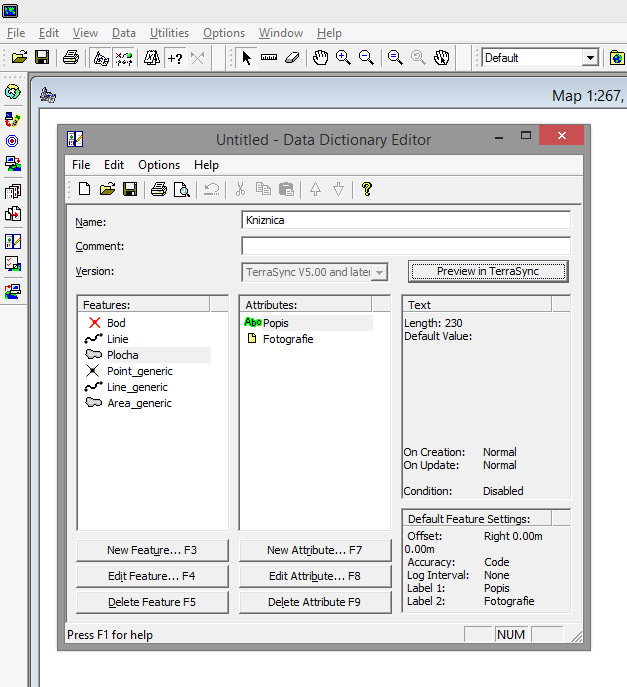Click the Move Down arrow icon
The width and height of the screenshot is (627, 687).
tap(338, 189)
